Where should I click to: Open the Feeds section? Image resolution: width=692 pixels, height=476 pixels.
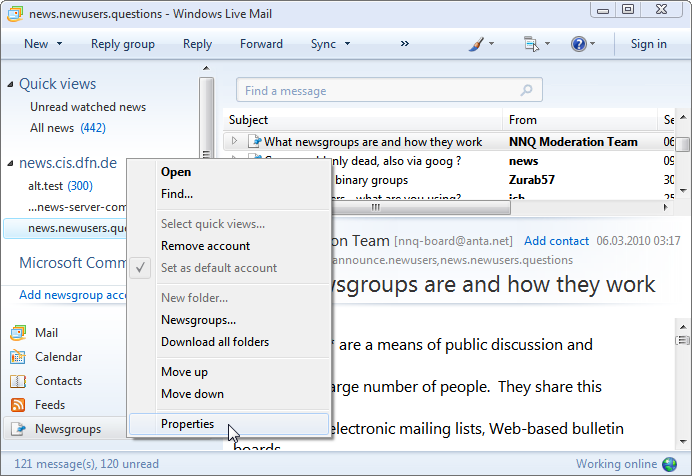point(50,405)
